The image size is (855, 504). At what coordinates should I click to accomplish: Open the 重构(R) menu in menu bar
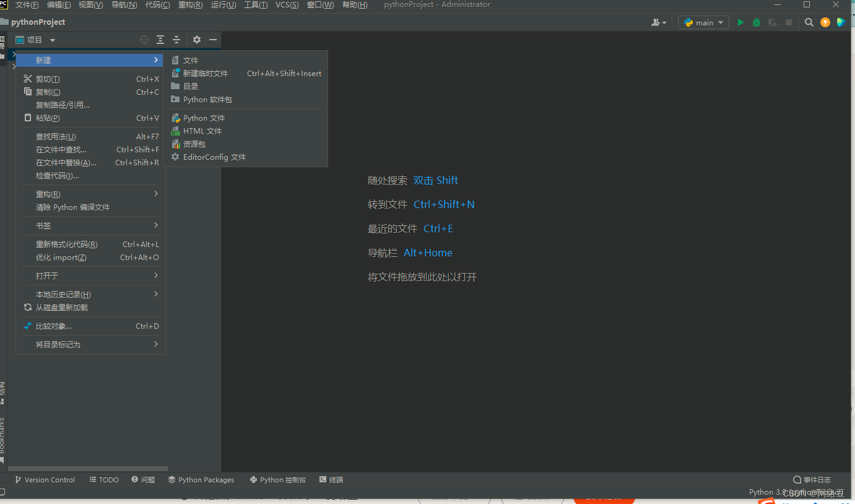tap(190, 5)
